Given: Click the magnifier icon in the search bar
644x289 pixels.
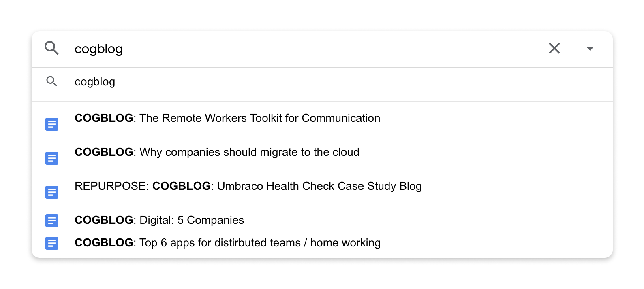Looking at the screenshot, I should pyautogui.click(x=51, y=48).
